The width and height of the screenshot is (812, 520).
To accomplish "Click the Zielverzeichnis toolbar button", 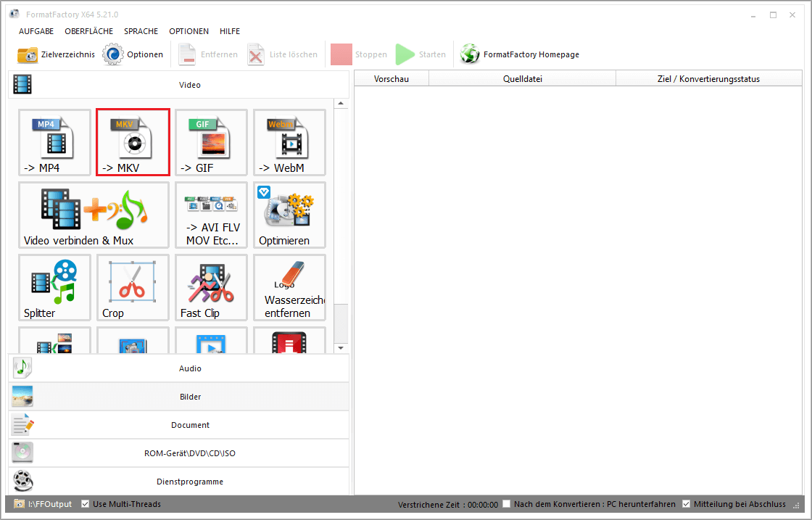I will [56, 54].
